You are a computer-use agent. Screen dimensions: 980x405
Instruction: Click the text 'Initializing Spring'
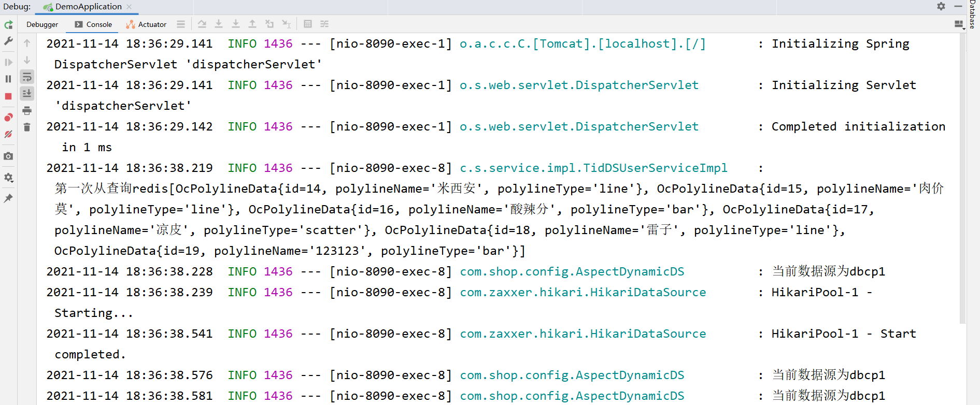[841, 44]
